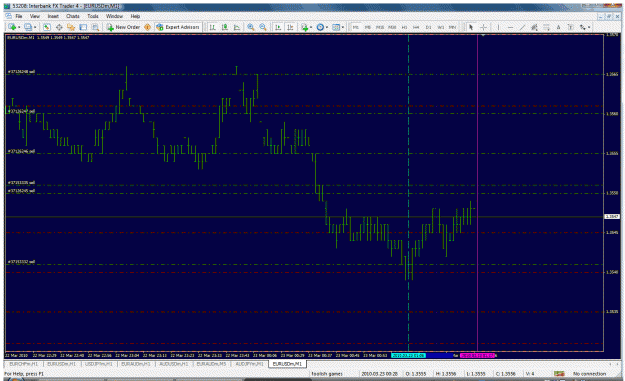Expand Indicators dropdown arrow
This screenshot has height=381, width=625.
(x=311, y=27)
